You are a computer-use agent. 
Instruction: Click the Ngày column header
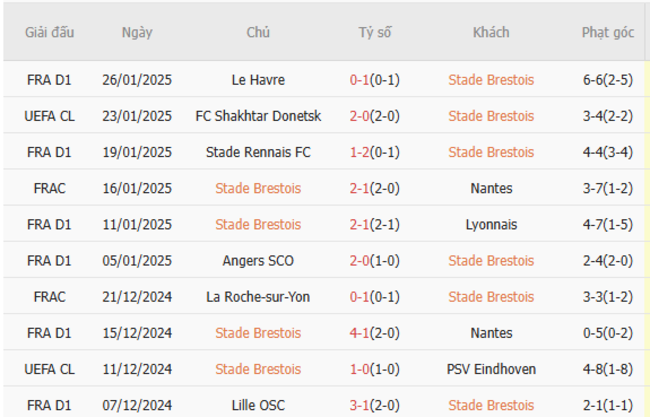coord(137,32)
